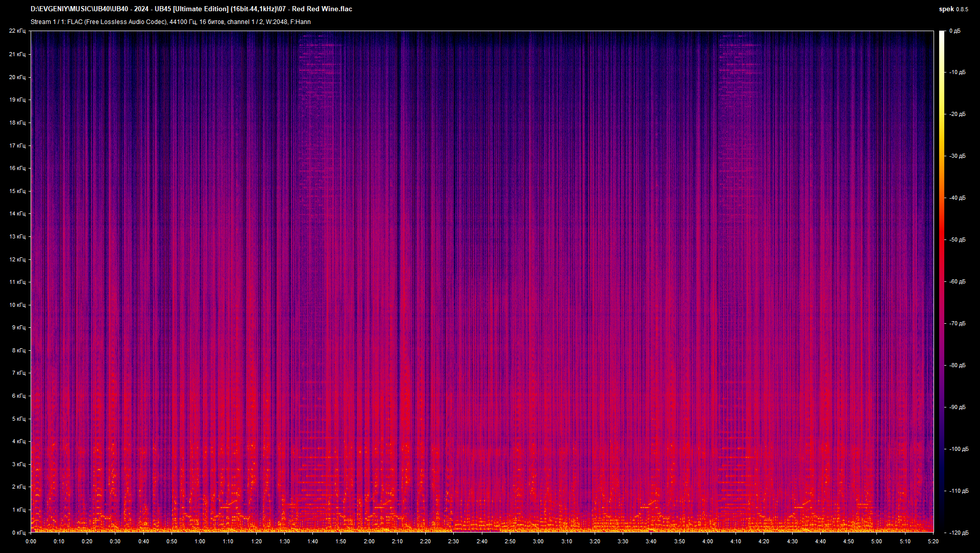Click the file path title text

click(191, 9)
